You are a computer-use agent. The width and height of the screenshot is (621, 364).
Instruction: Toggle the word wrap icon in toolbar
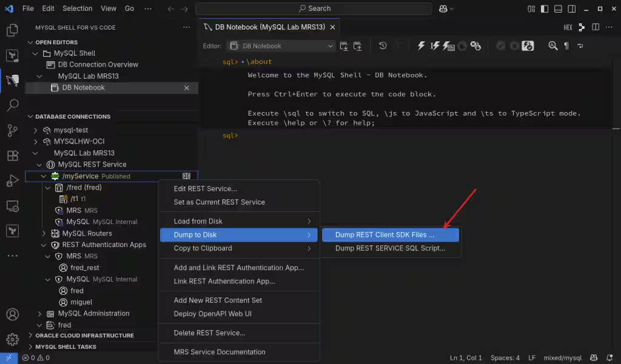[x=580, y=46]
